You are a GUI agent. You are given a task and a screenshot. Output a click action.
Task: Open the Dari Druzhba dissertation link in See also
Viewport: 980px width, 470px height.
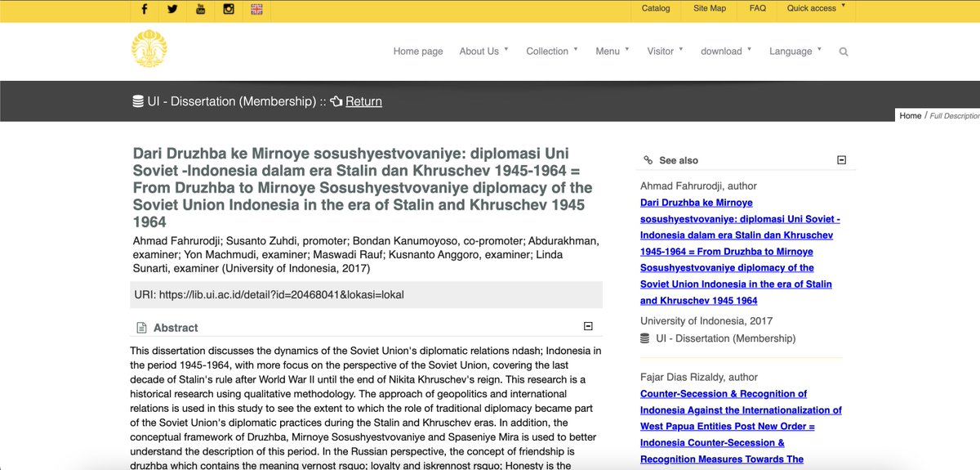(740, 252)
